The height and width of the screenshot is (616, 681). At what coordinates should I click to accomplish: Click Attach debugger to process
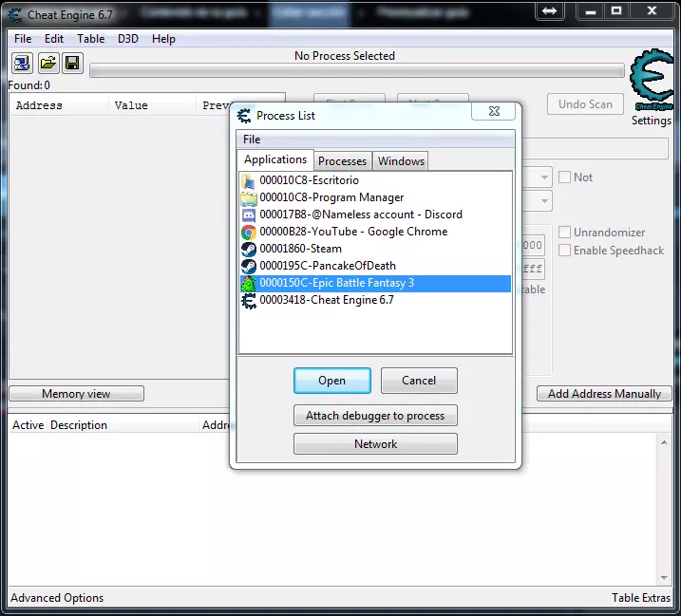click(x=375, y=416)
